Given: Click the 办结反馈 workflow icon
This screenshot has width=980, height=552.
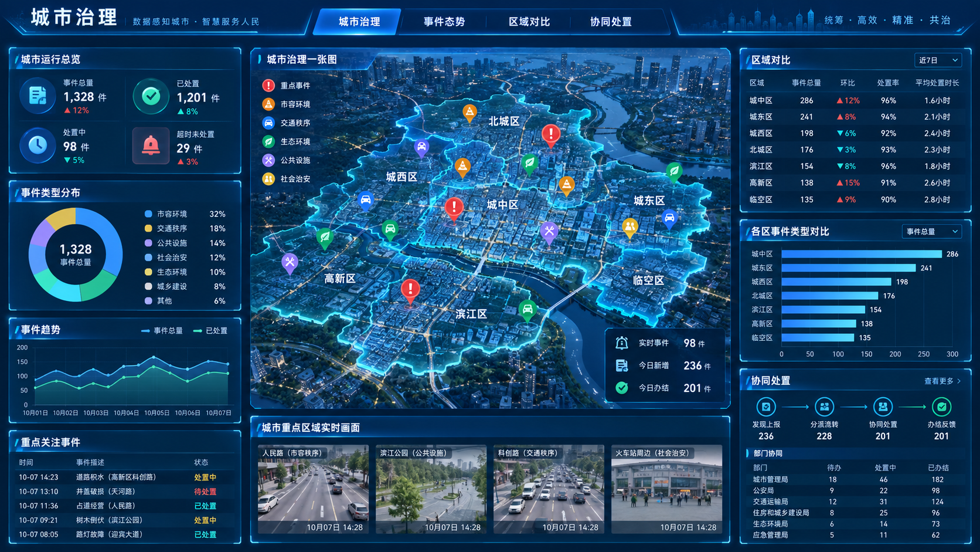Looking at the screenshot, I should 941,407.
